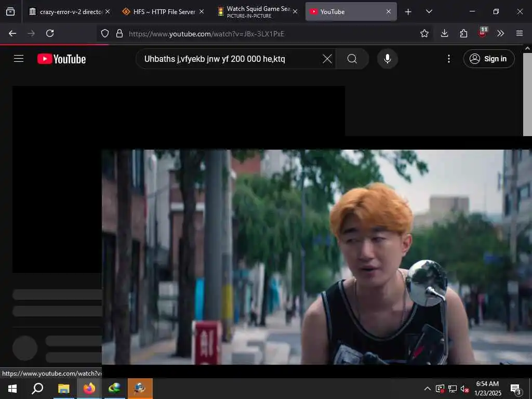Open uBlock extension icon with badge 11
Image resolution: width=532 pixels, height=399 pixels.
point(483,33)
